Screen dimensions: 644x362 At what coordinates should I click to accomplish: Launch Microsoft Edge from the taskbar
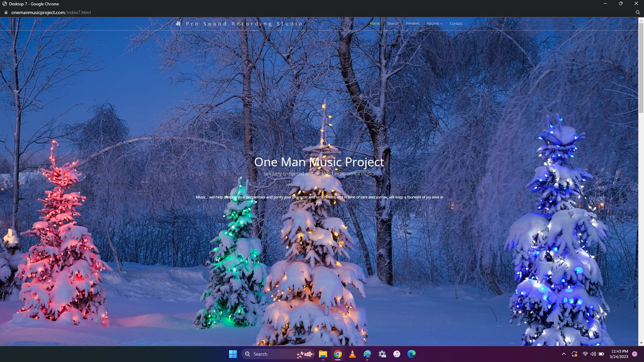[x=412, y=354]
